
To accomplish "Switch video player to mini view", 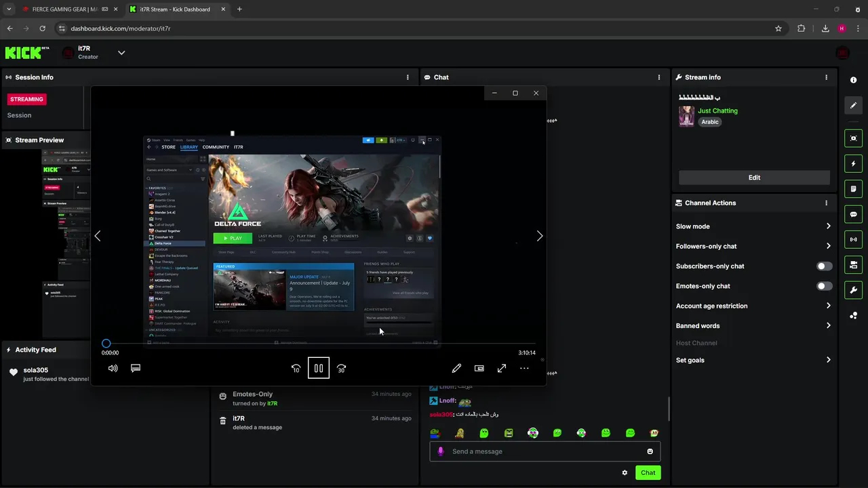I will pos(479,368).
